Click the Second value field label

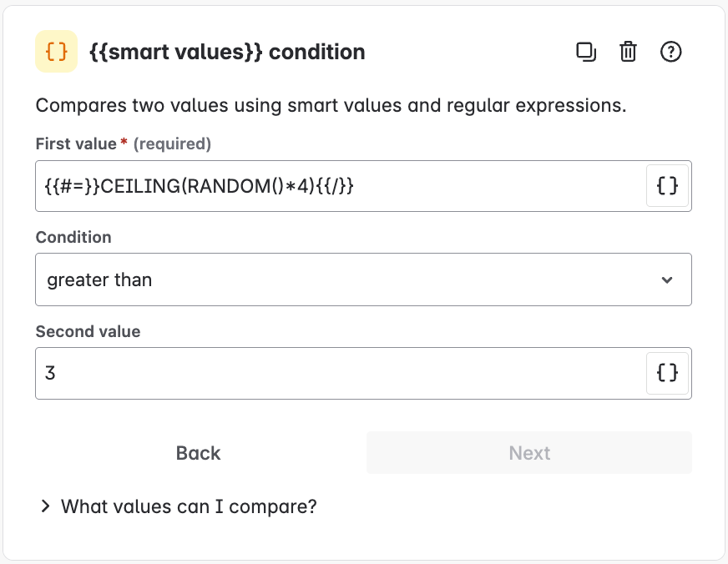pos(88,331)
